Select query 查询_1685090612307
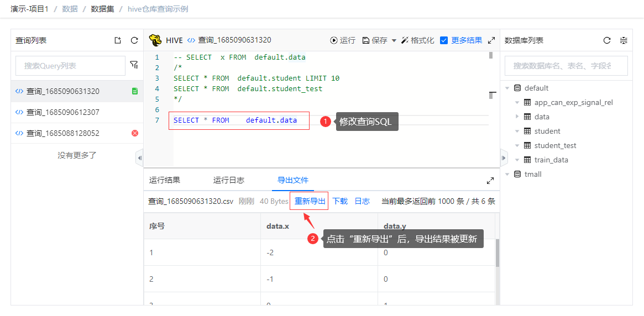This screenshot has height=316, width=644. [x=77, y=112]
